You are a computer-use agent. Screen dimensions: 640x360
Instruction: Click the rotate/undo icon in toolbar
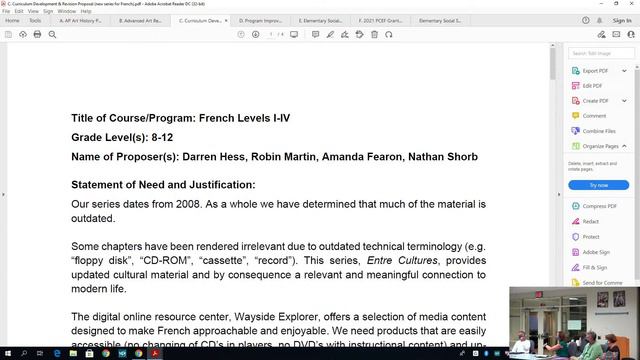(x=389, y=35)
